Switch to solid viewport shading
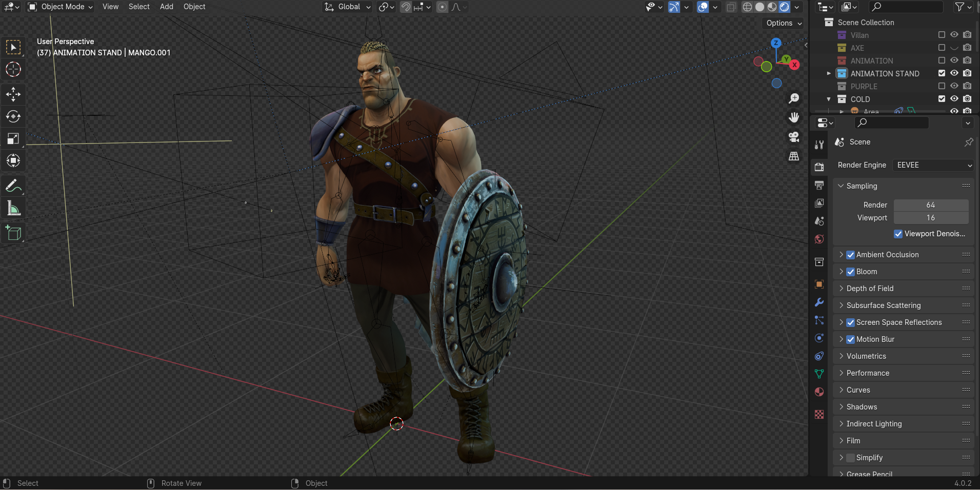The width and height of the screenshot is (980, 490). [x=759, y=7]
